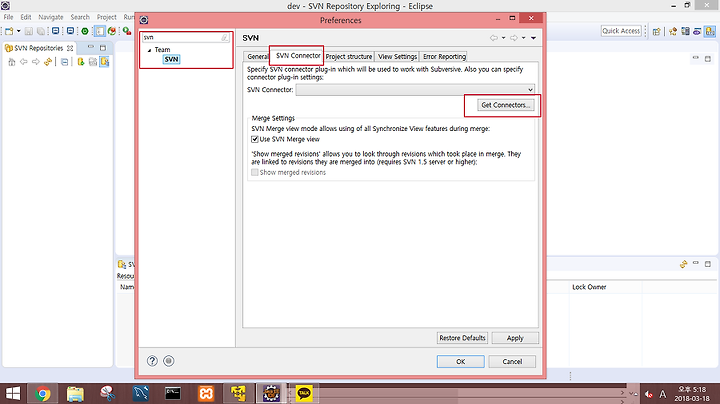
Task: Click the clear filter icon in the preferences search
Action: click(225, 38)
